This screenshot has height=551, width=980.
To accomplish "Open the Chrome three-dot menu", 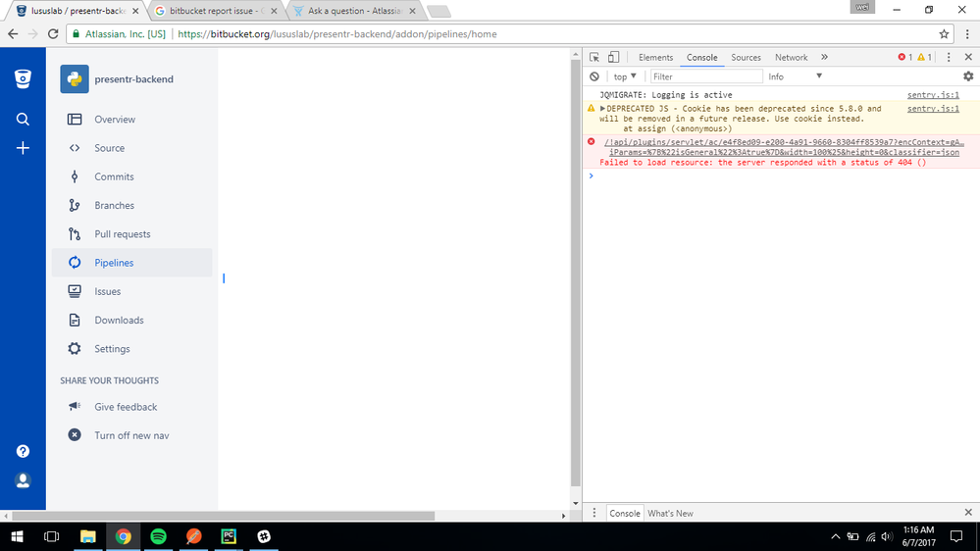I will 967,33.
